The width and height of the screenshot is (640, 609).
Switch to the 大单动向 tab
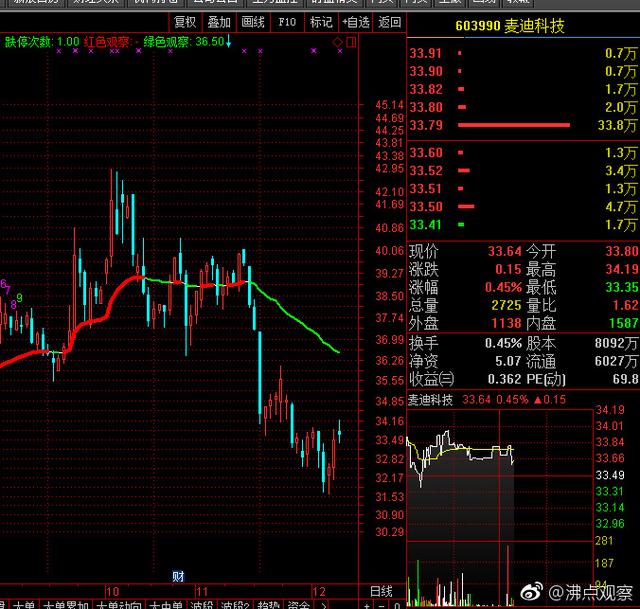[x=119, y=603]
